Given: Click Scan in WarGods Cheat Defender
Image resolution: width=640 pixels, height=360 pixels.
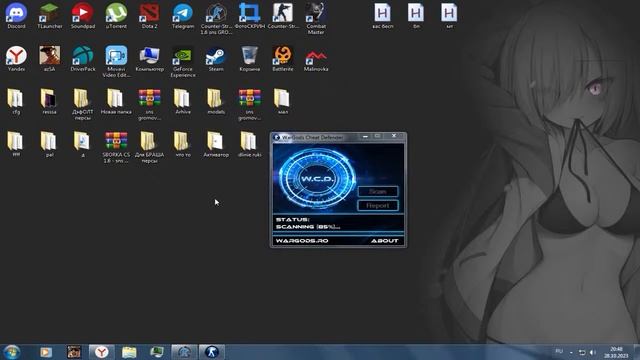Looking at the screenshot, I should pyautogui.click(x=378, y=191).
